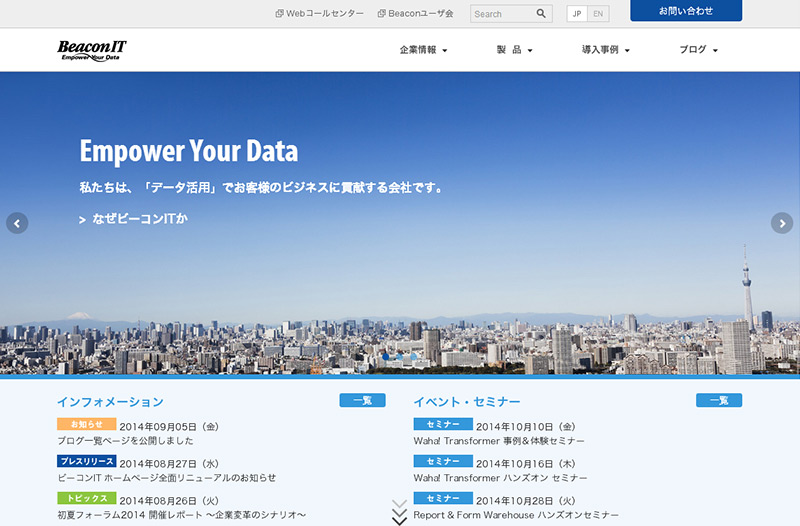This screenshot has height=526, width=800.
Task: Click the BeaconIT logo
Action: 92,51
